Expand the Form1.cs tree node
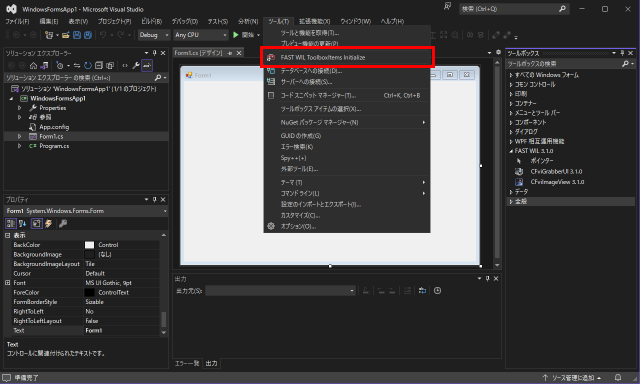The width and height of the screenshot is (640, 384). tap(19, 137)
